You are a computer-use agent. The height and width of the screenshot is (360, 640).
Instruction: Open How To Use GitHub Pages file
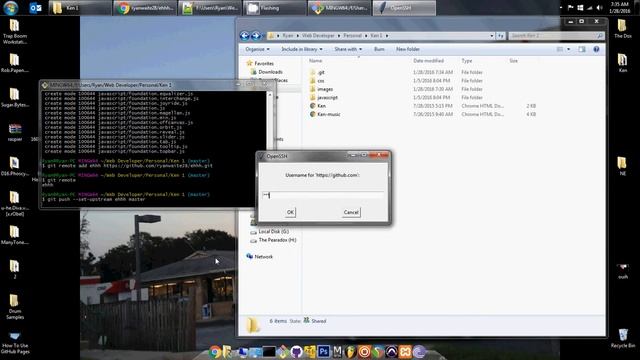coord(15,342)
